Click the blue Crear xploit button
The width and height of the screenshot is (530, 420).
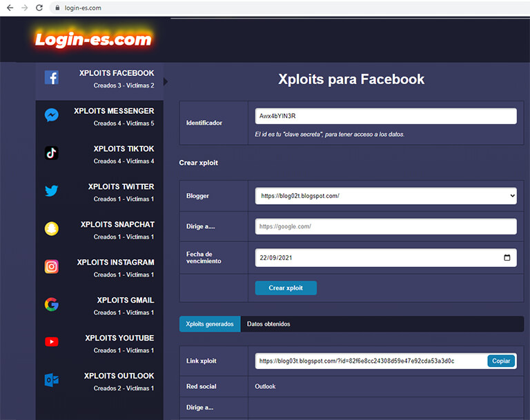286,288
